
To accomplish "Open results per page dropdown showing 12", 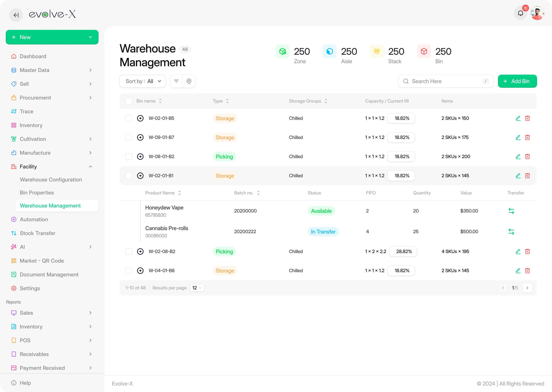I will coord(197,288).
